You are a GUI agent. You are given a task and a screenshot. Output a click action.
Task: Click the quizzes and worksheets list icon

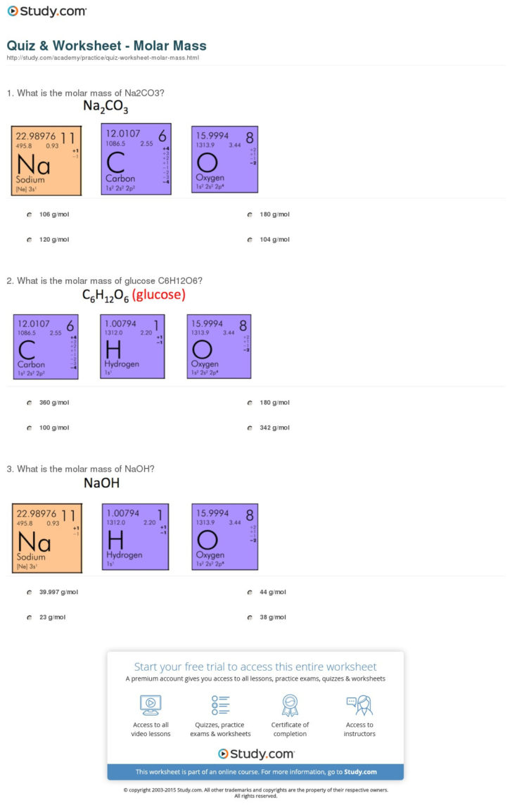[220, 704]
